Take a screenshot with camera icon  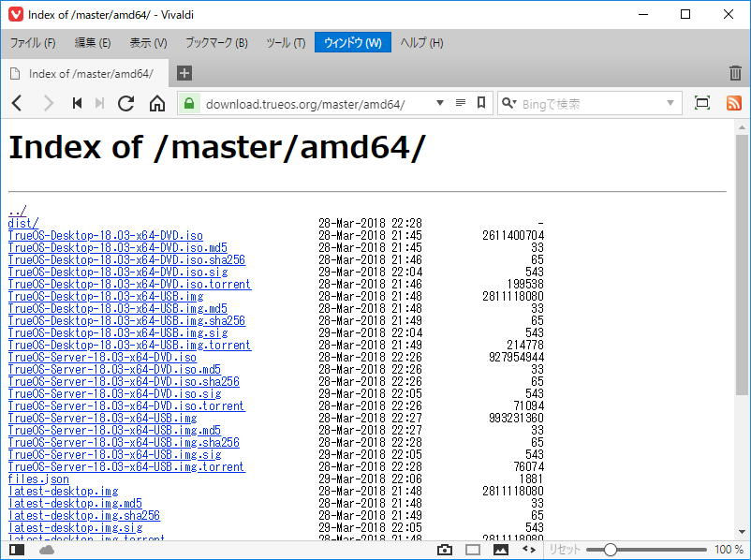pyautogui.click(x=445, y=550)
